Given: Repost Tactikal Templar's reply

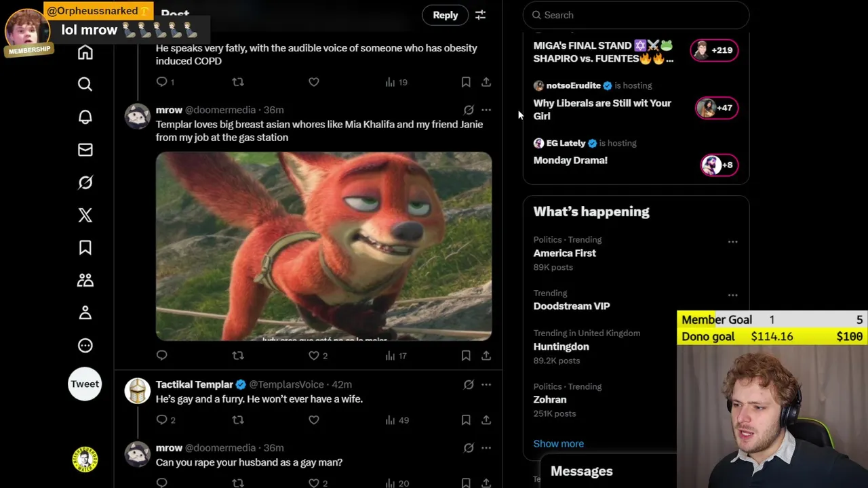Looking at the screenshot, I should click(238, 420).
